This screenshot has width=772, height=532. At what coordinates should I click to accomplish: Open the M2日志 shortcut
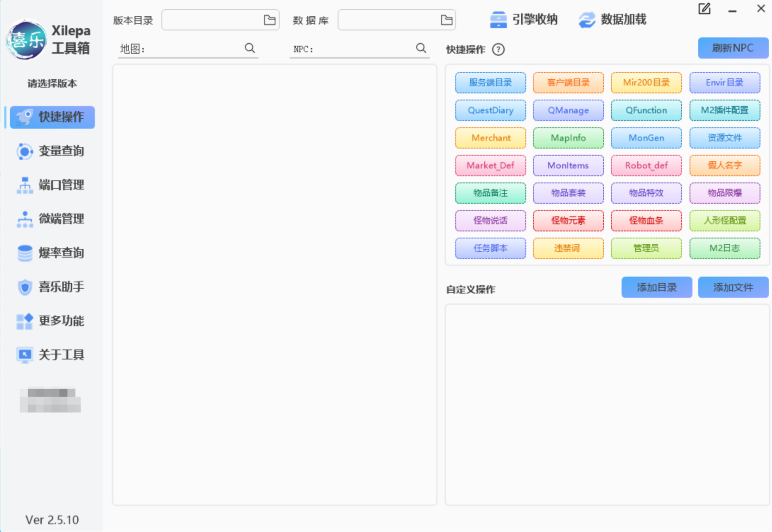725,248
